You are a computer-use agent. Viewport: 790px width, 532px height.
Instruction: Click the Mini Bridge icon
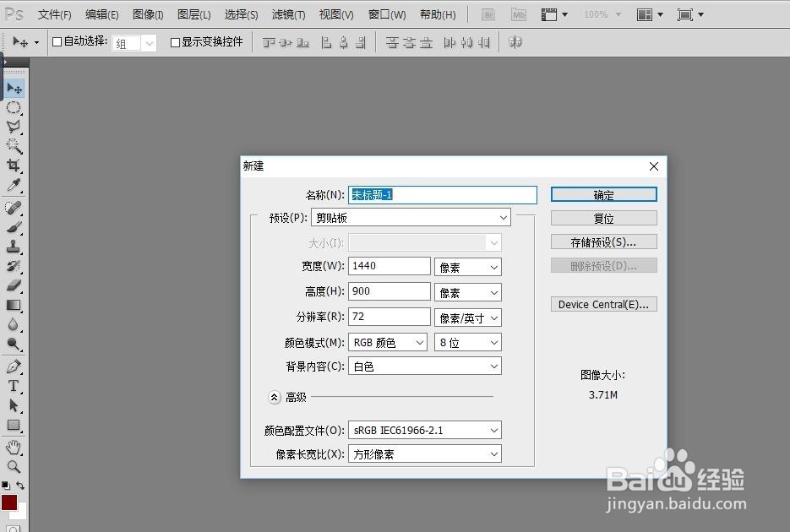(x=519, y=14)
